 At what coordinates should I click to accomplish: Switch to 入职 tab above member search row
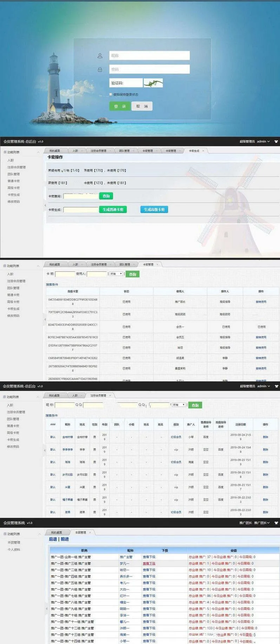point(75,395)
